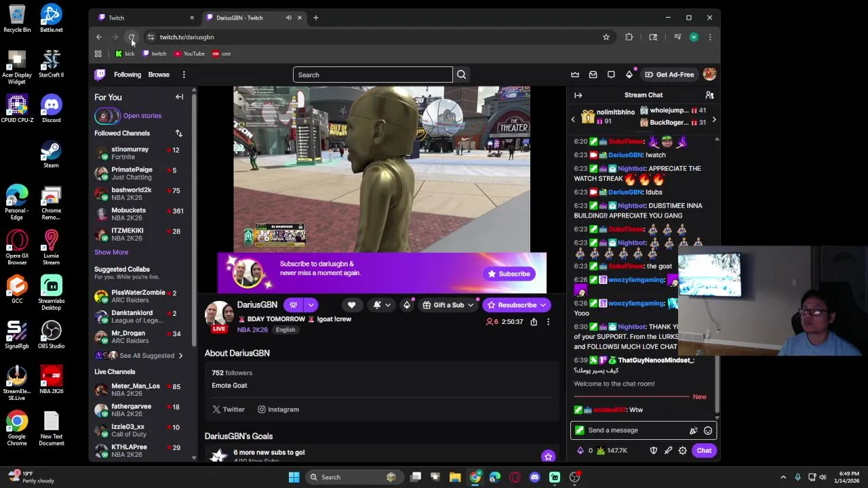Open the kick bookmark
The image size is (868, 488).
(x=125, y=54)
